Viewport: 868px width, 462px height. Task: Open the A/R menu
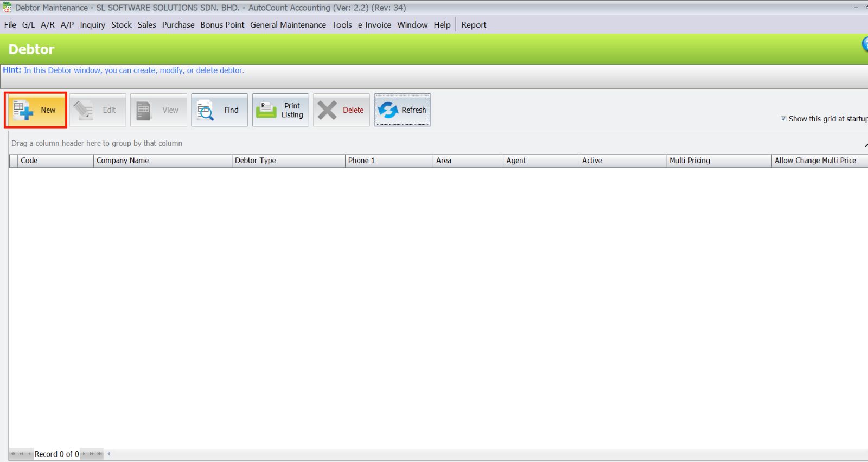(x=48, y=25)
